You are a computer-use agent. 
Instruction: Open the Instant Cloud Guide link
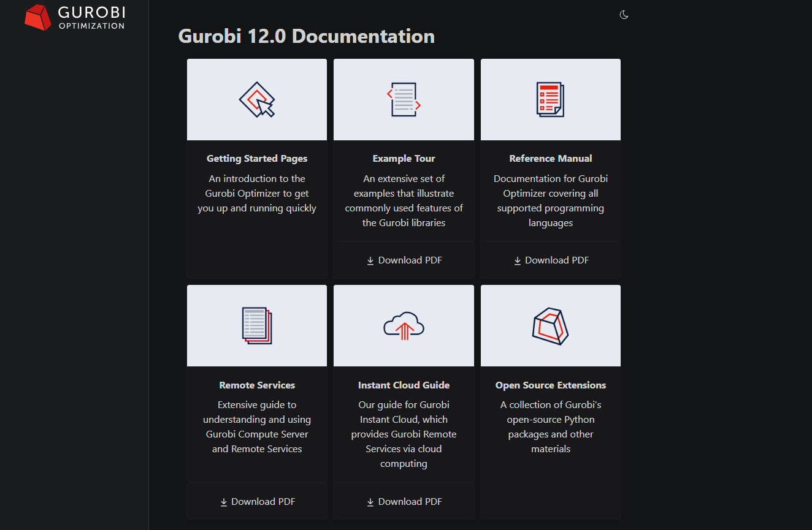pyautogui.click(x=404, y=385)
